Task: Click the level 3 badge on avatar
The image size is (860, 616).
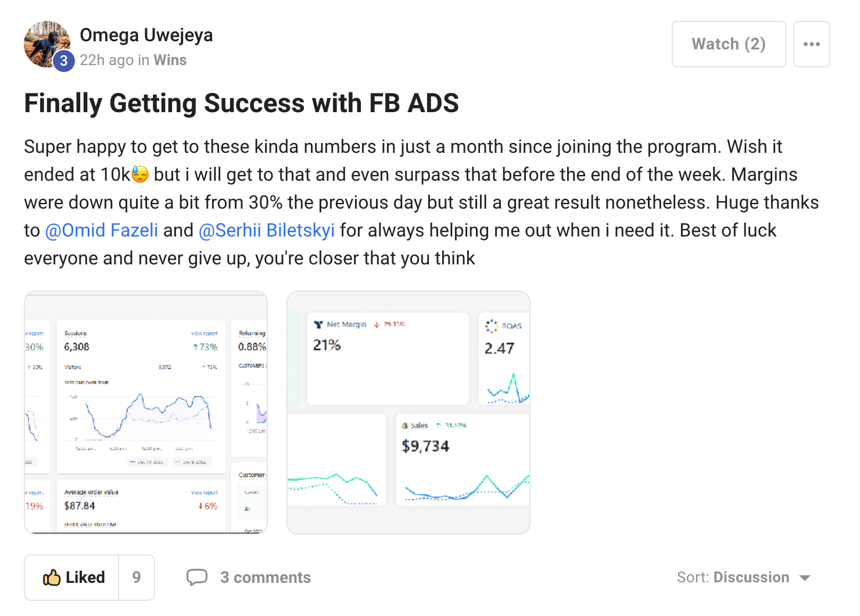Action: click(x=64, y=60)
